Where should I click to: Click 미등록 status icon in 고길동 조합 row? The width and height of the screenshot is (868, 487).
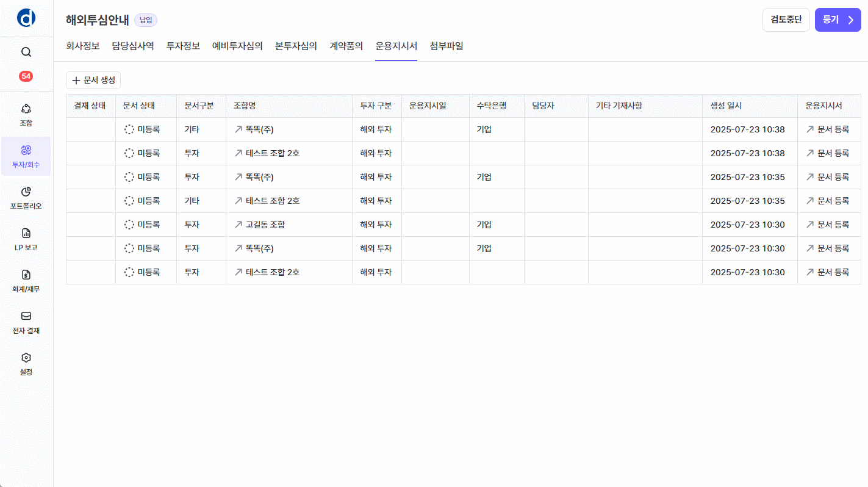tap(129, 225)
